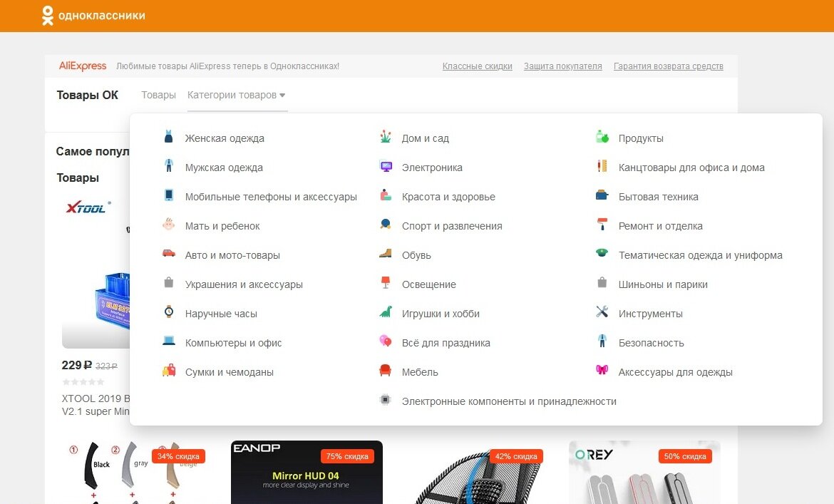834x504 pixels.
Task: Click the pink bow icon for Аксессуары для одежды
Action: click(x=602, y=370)
